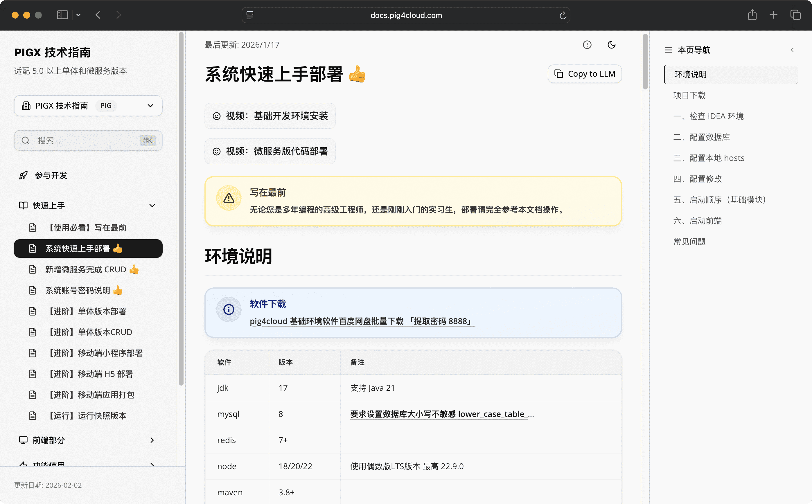Image resolution: width=812 pixels, height=504 pixels.
Task: Reload the page with refresh icon
Action: coord(563,15)
